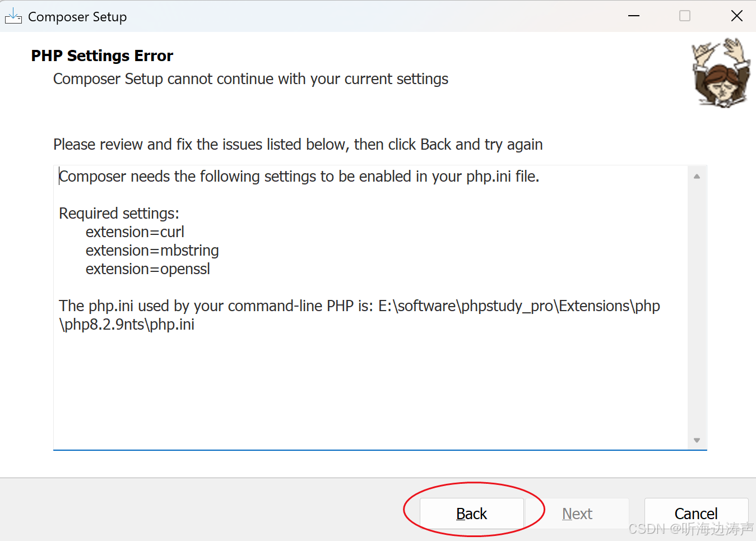This screenshot has width=756, height=541.
Task: Click the text line 'extension=openssl'
Action: (x=147, y=269)
